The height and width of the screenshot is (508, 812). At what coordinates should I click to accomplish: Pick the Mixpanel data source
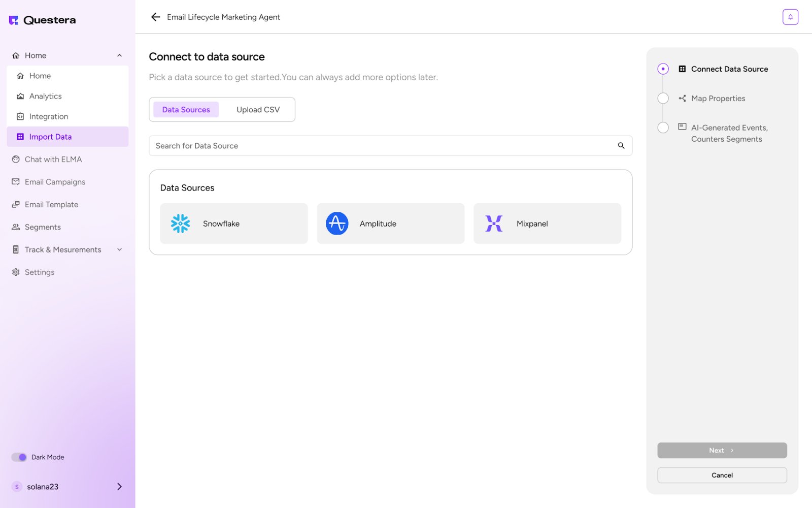tap(547, 224)
